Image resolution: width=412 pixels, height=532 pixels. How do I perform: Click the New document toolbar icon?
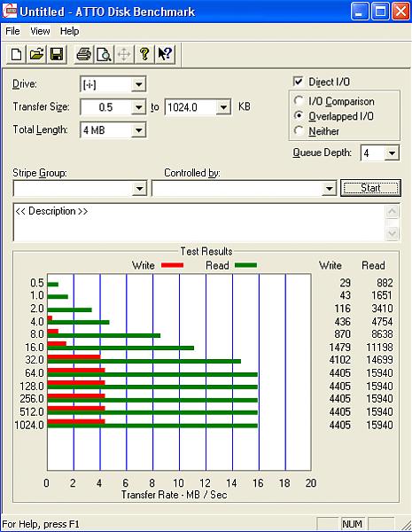(x=16, y=54)
